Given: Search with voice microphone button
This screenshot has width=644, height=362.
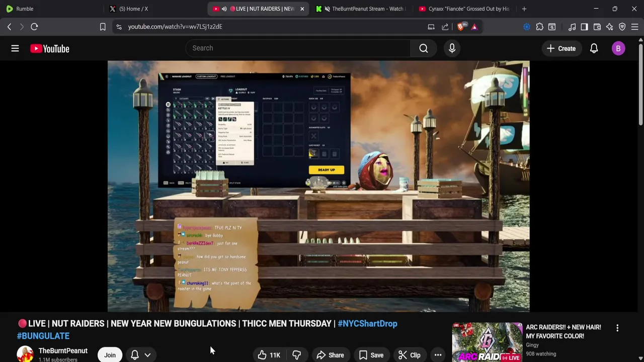Looking at the screenshot, I should click(x=452, y=48).
